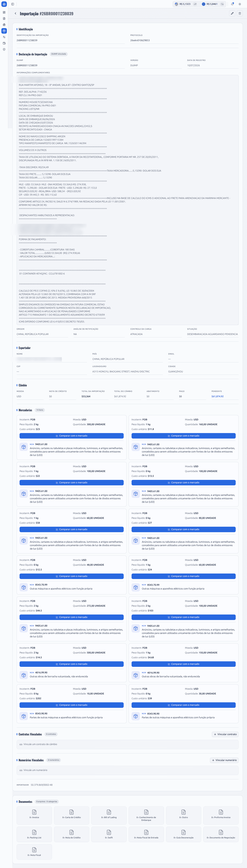Toggle the sun theme icon
This screenshot has height=868, width=247.
point(240,4)
